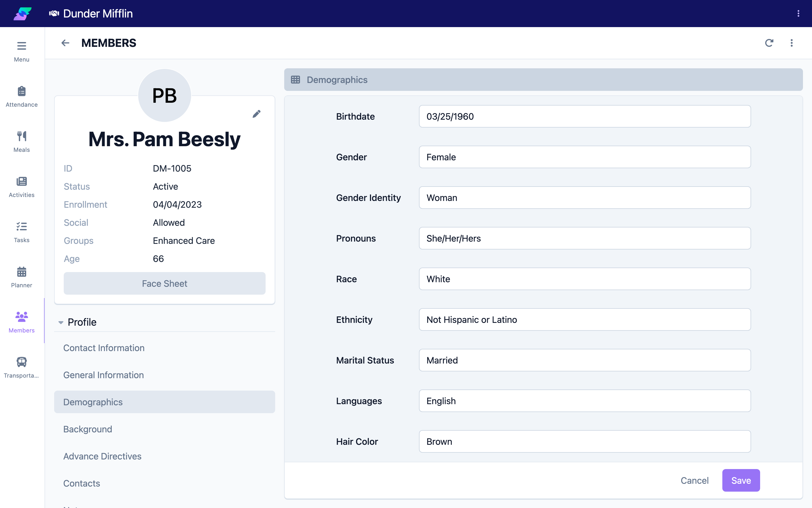Open Tasks checklist icon
812x508 pixels.
[21, 226]
